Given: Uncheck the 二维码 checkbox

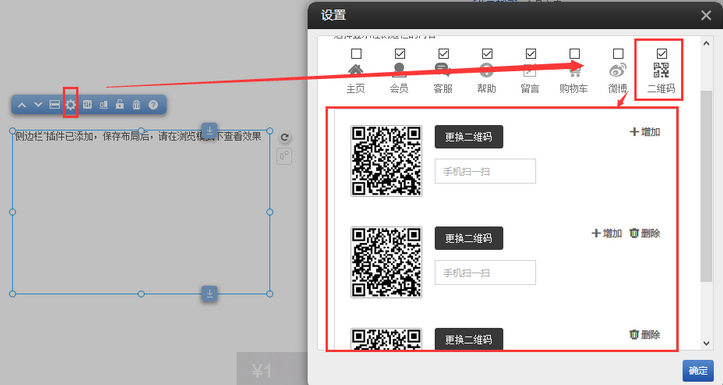Looking at the screenshot, I should 662,54.
